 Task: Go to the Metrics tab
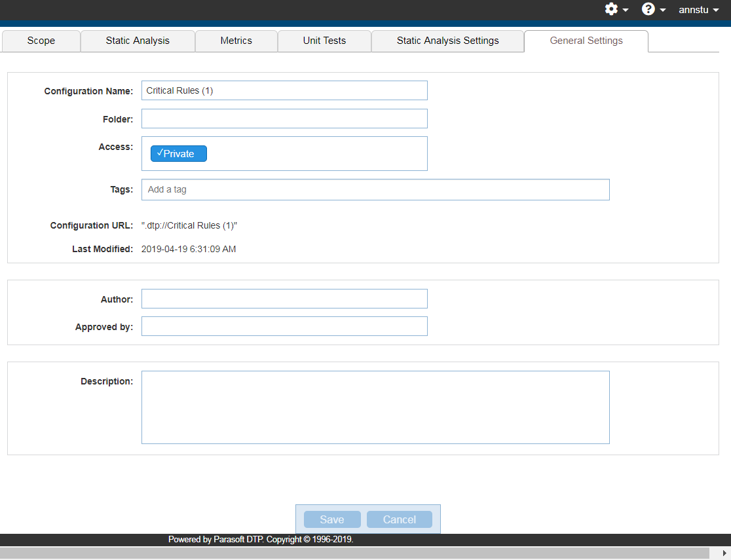click(236, 41)
